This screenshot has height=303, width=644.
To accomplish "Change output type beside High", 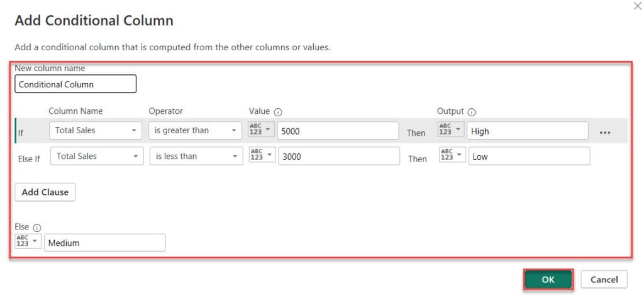I will pyautogui.click(x=451, y=129).
